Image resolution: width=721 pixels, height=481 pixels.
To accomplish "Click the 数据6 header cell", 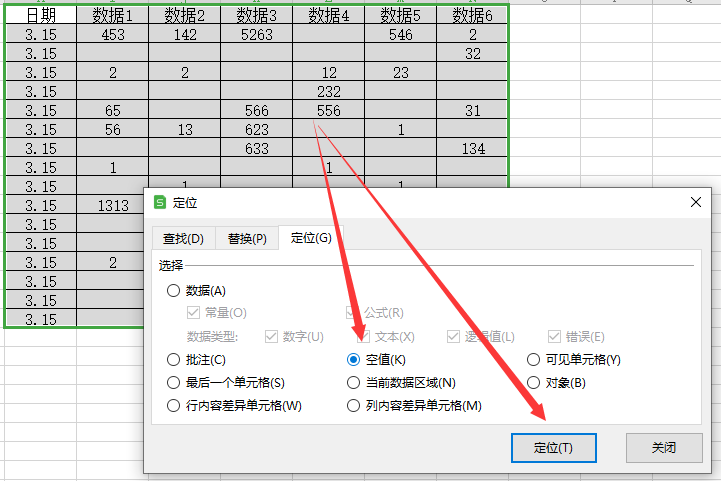I will click(472, 15).
